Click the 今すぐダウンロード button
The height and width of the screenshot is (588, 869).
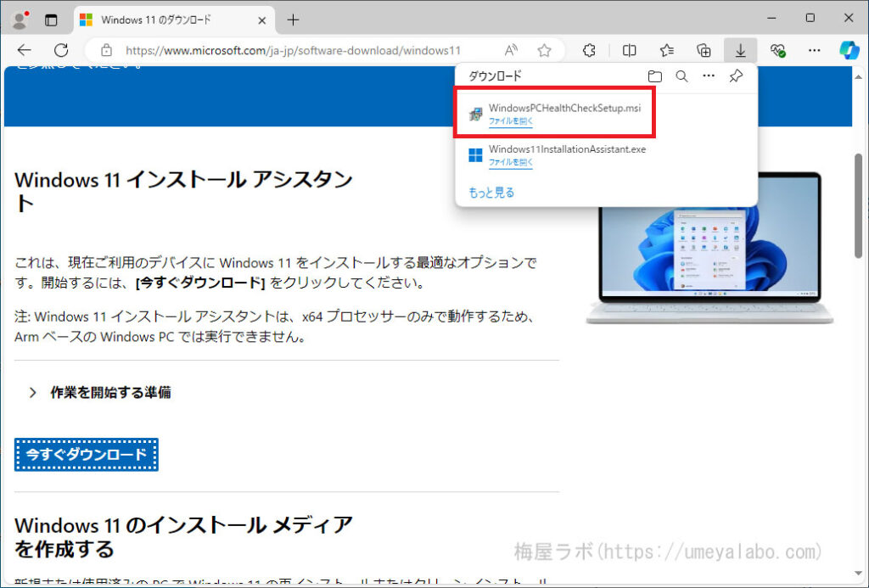click(x=87, y=455)
